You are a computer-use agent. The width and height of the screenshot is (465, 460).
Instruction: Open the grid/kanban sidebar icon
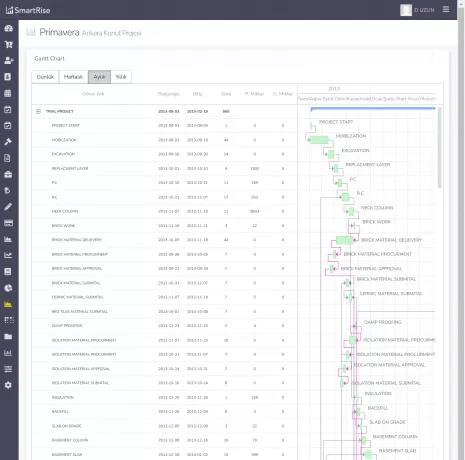(9, 320)
